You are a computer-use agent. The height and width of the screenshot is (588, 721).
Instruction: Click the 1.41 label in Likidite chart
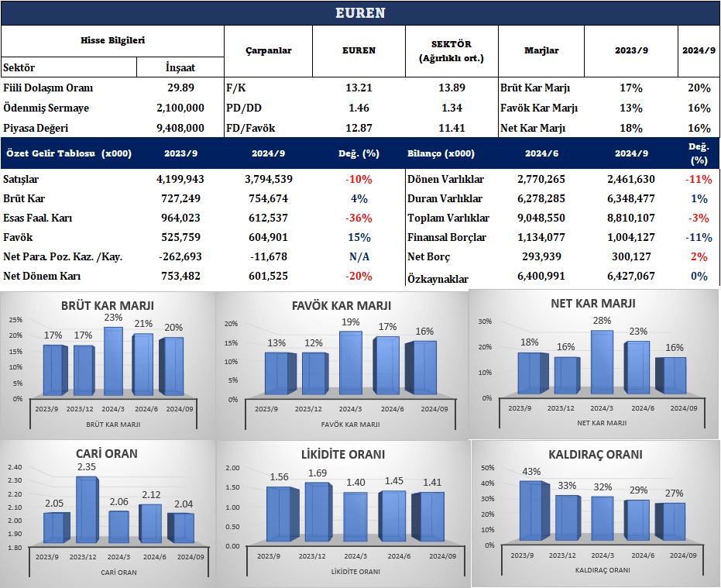pos(432,482)
